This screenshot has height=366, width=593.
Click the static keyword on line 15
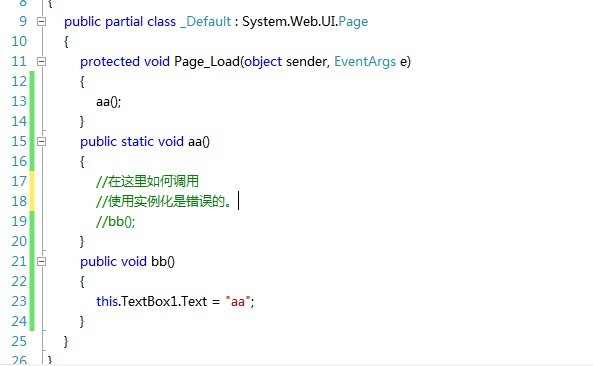(x=137, y=141)
